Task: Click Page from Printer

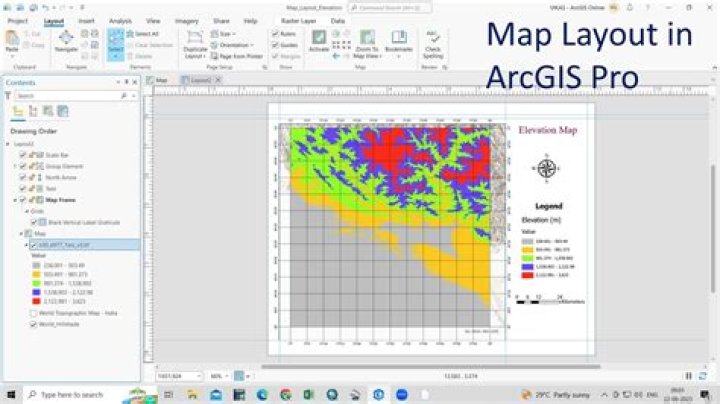Action: tap(237, 56)
